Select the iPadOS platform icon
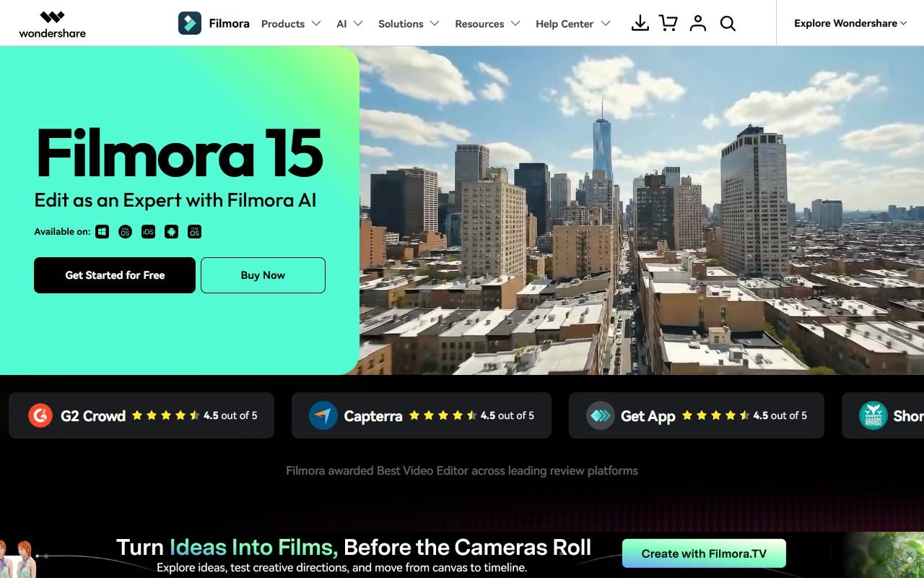924x578 pixels. pos(194,232)
